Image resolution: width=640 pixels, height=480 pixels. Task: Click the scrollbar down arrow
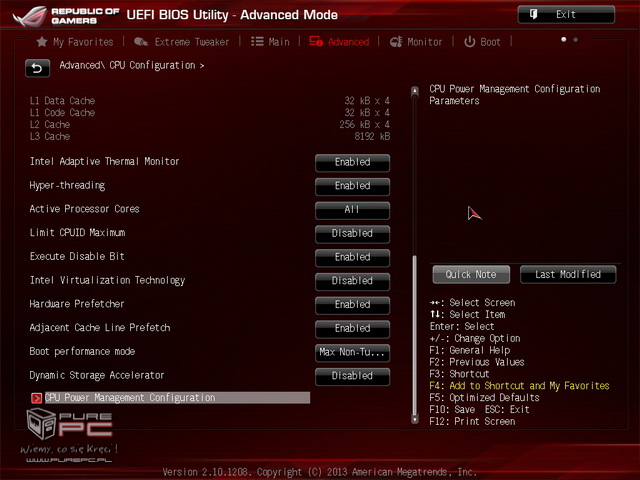[x=415, y=420]
